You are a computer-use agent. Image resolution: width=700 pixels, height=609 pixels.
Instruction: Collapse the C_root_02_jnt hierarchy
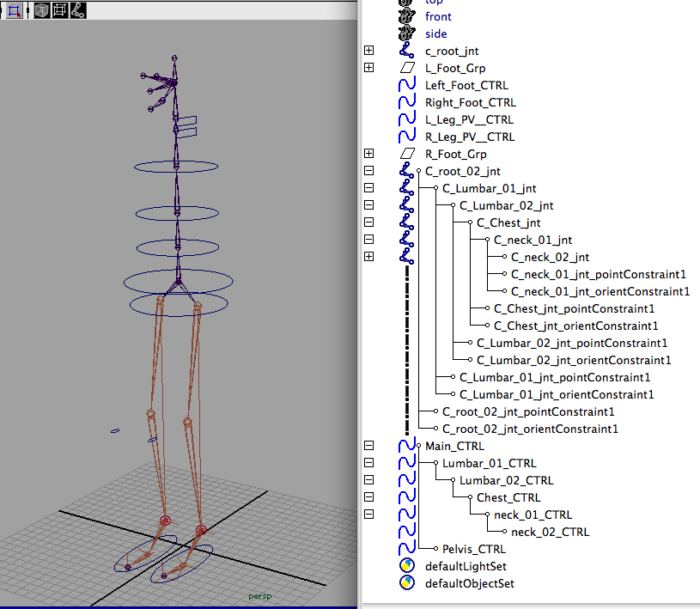click(368, 171)
